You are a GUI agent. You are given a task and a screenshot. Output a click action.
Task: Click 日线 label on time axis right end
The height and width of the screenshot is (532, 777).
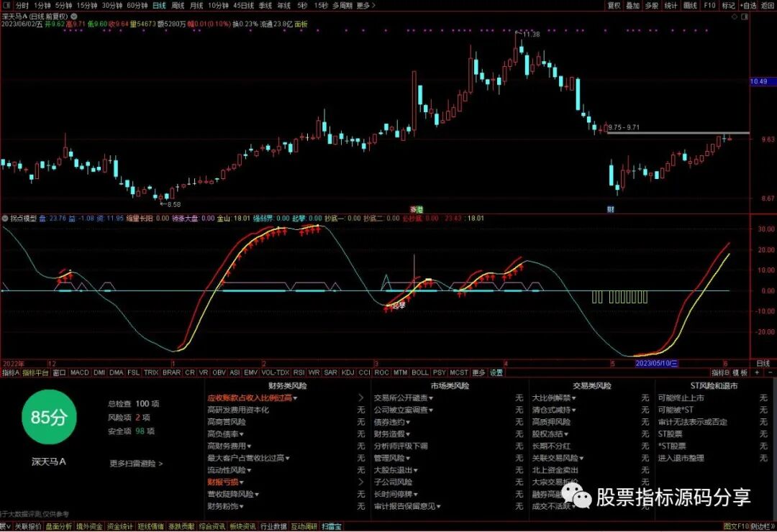point(763,364)
